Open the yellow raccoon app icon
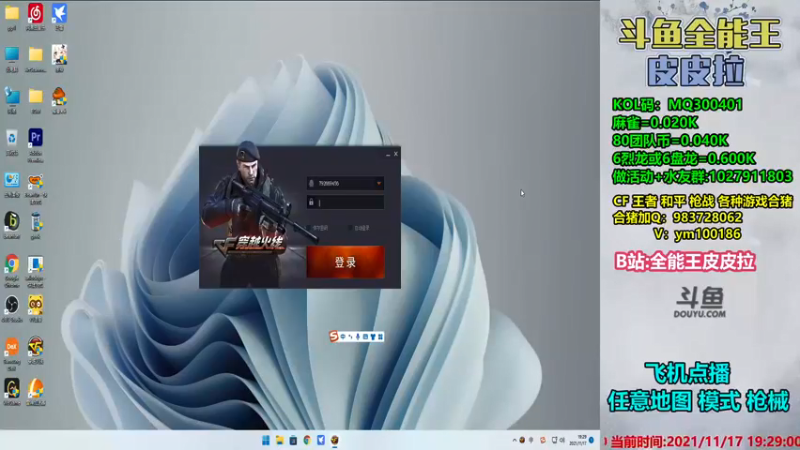This screenshot has width=800, height=450. click(x=35, y=306)
